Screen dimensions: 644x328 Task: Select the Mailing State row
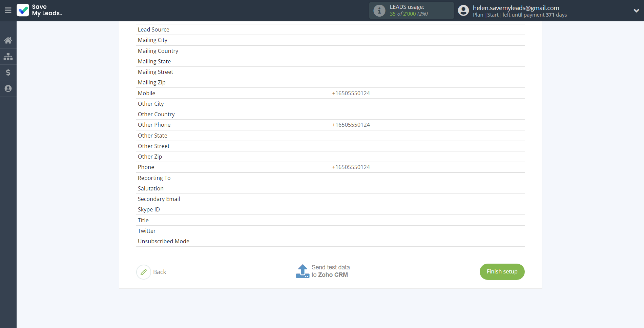coord(330,61)
